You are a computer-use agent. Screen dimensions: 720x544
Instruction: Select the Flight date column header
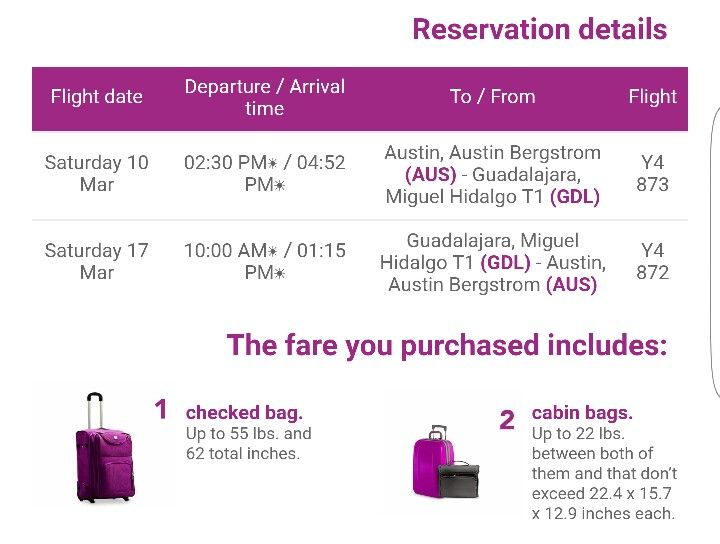tap(96, 97)
